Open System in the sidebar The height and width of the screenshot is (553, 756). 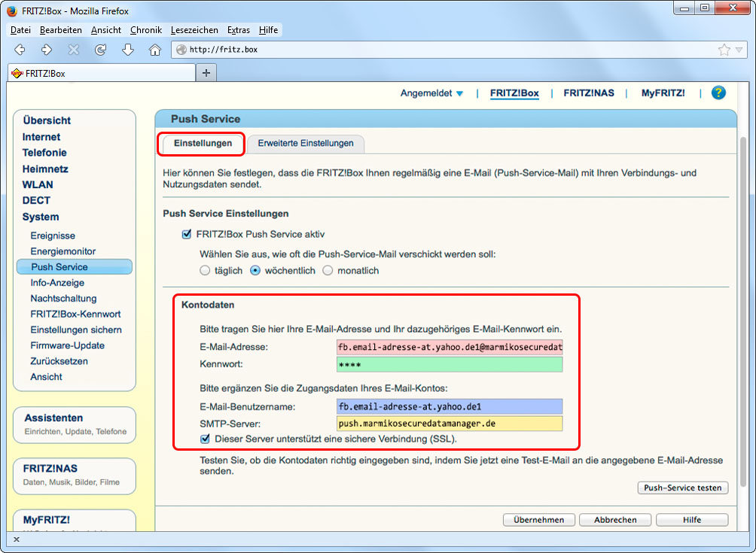point(41,217)
